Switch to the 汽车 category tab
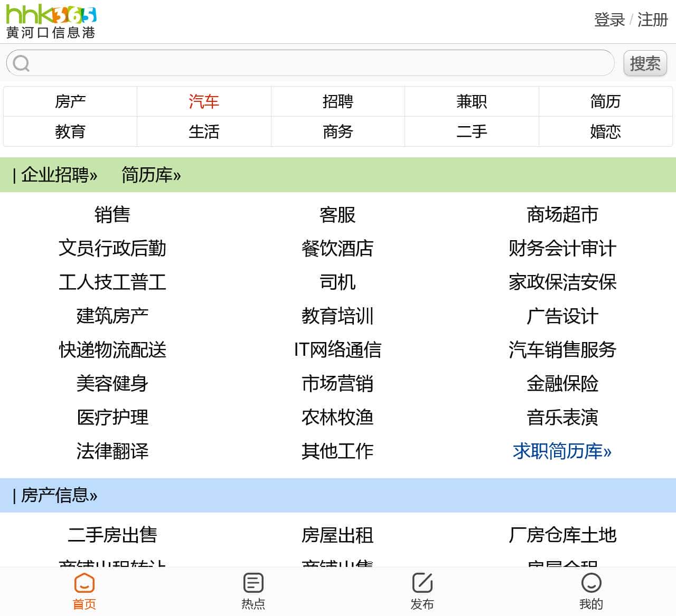 coord(204,101)
